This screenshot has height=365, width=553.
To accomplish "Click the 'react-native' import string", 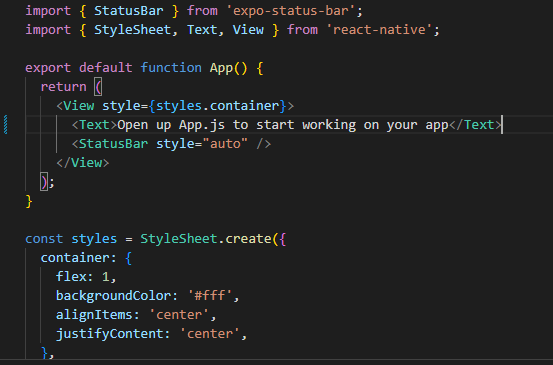I will pos(379,30).
